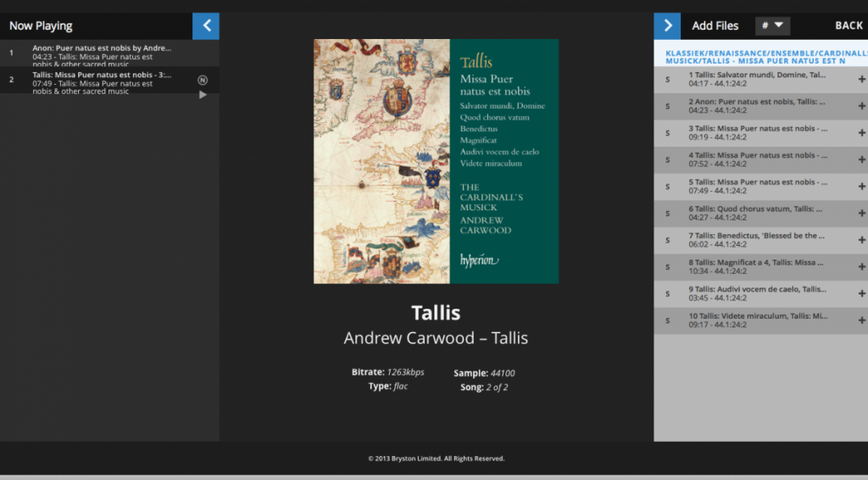Add track 2 Anon: Puer natus with the plus icon
Viewport: 868px width, 480px height.
(x=861, y=106)
